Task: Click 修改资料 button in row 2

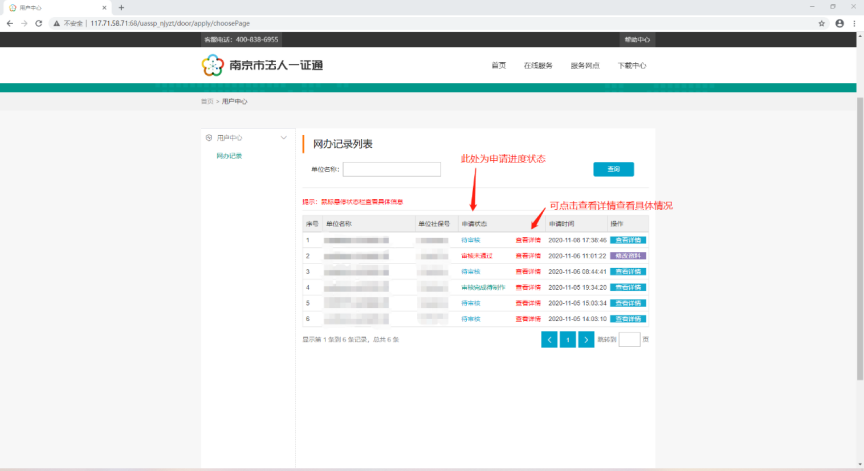Action: (x=628, y=256)
